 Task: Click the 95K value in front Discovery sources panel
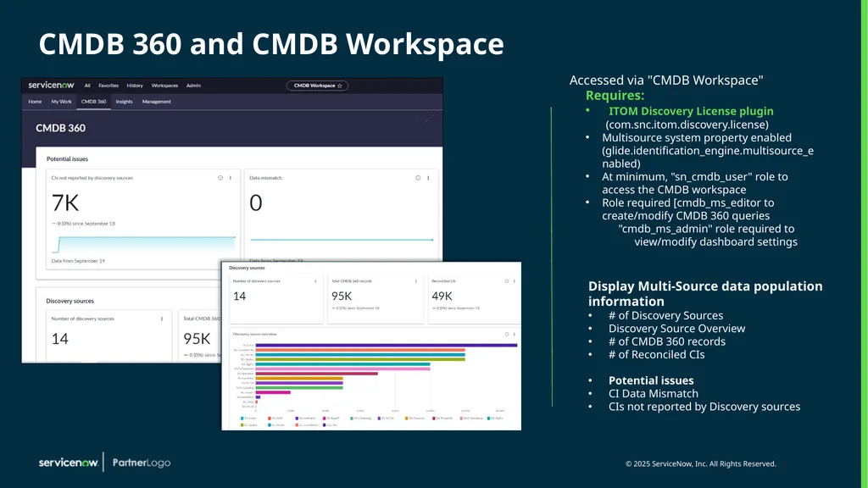[342, 296]
